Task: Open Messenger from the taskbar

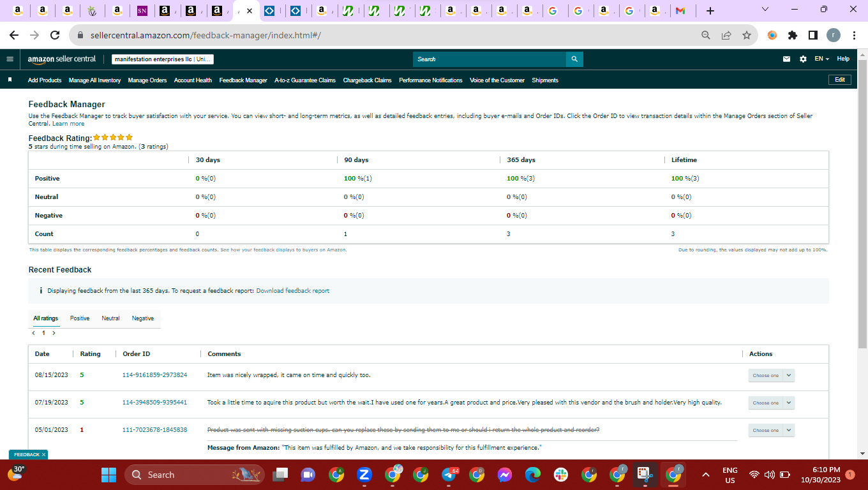Action: [505, 475]
